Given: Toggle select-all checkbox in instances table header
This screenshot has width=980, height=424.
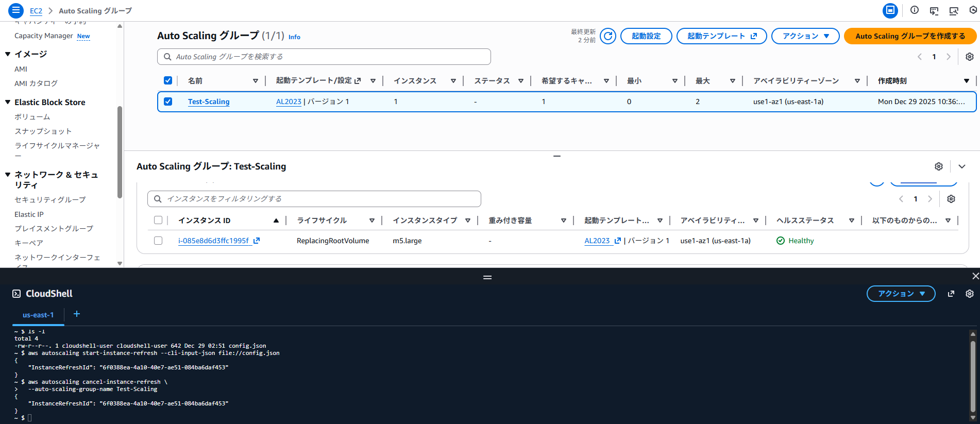Looking at the screenshot, I should click(158, 220).
